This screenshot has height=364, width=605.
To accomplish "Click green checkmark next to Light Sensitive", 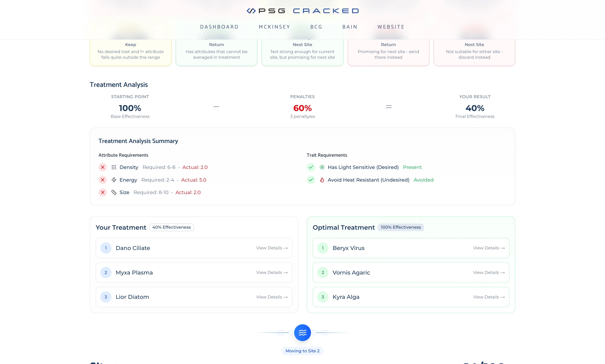I will 311,167.
